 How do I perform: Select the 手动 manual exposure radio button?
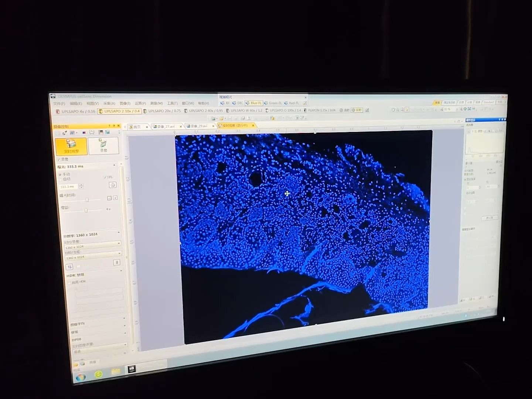[60, 174]
